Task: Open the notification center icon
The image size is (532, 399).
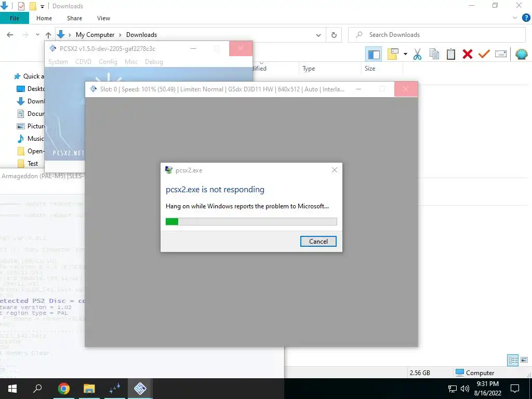Action: point(515,389)
